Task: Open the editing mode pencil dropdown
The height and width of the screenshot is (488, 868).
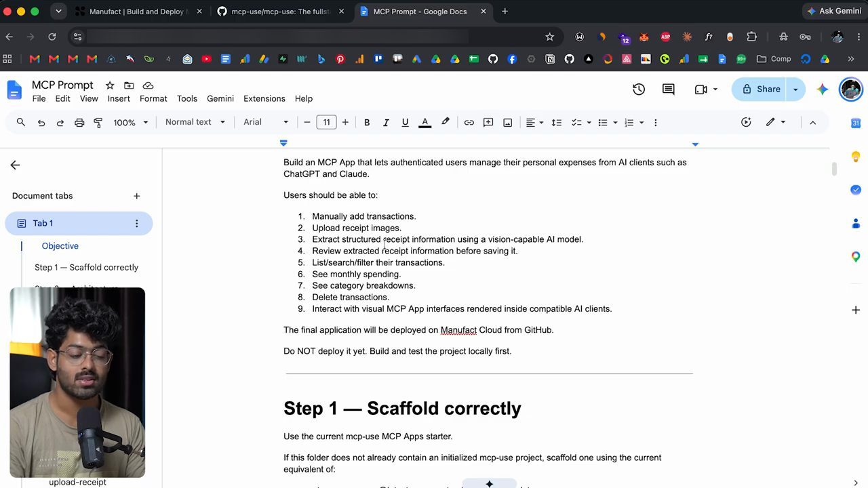Action: 775,123
